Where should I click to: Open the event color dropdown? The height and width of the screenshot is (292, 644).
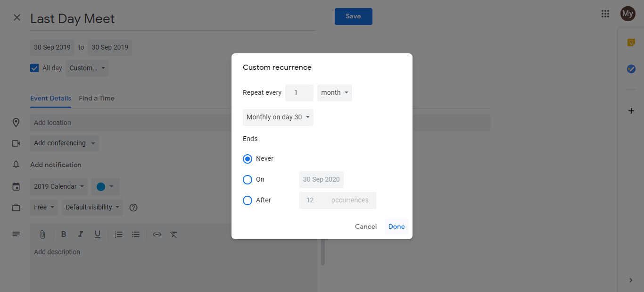point(106,186)
